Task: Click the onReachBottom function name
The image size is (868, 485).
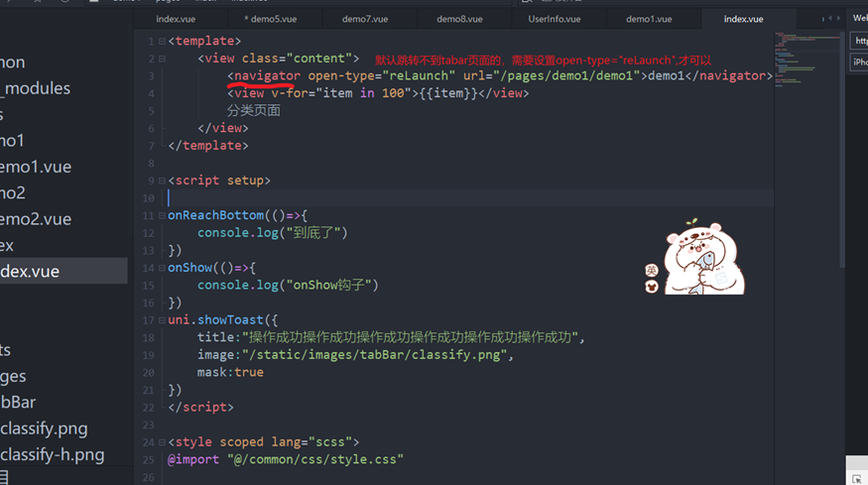Action: (x=216, y=215)
